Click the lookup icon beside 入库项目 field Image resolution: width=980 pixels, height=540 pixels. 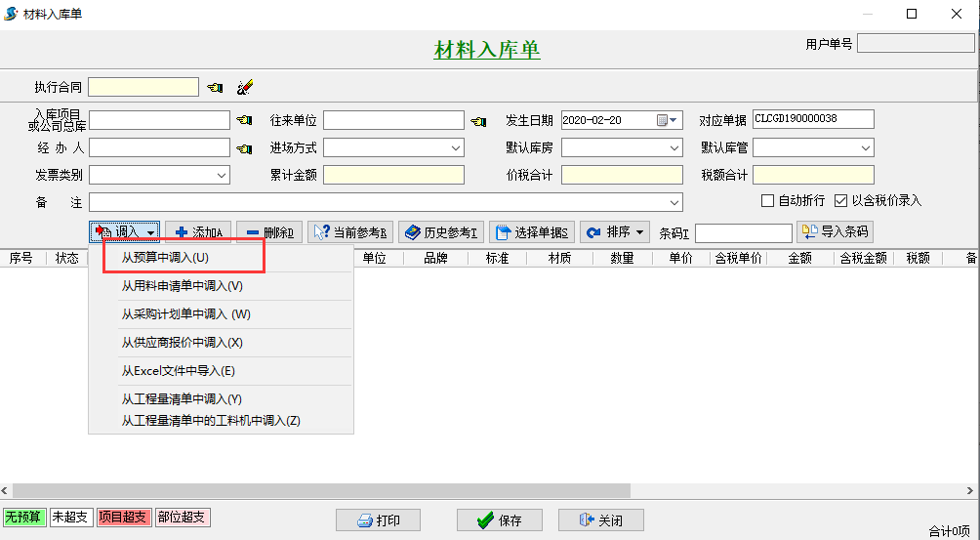(244, 121)
